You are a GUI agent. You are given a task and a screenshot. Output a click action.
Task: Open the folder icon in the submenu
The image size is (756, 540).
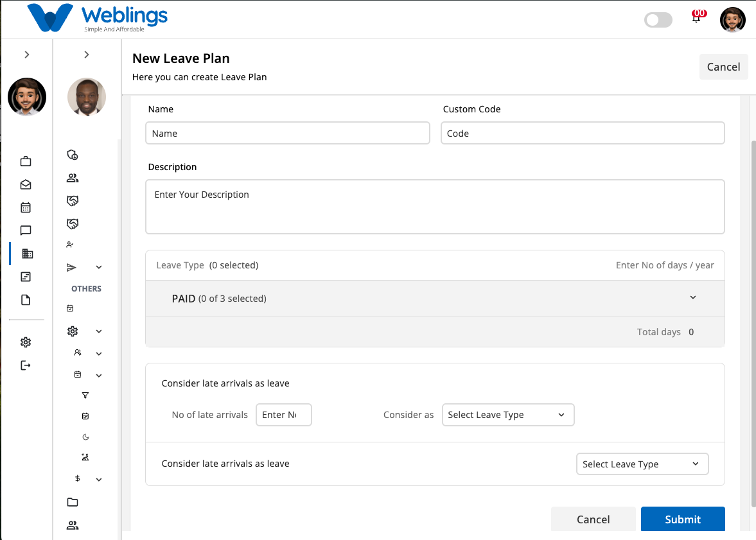73,502
